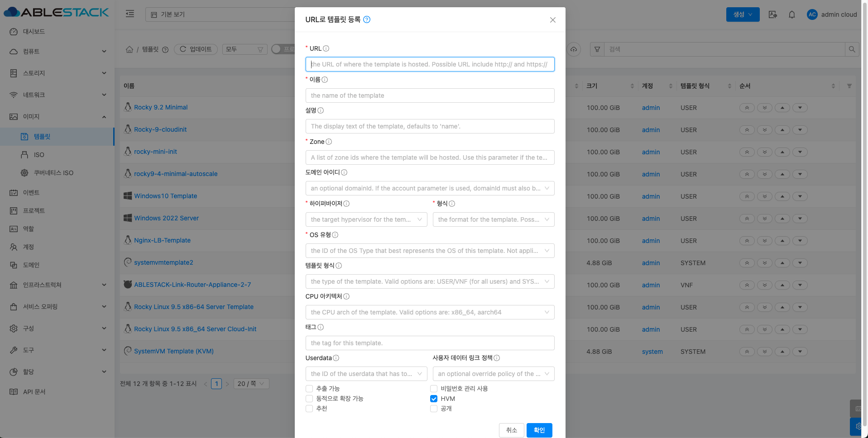This screenshot has height=438, width=868.
Task: Click the Zone selection field
Action: tap(430, 157)
